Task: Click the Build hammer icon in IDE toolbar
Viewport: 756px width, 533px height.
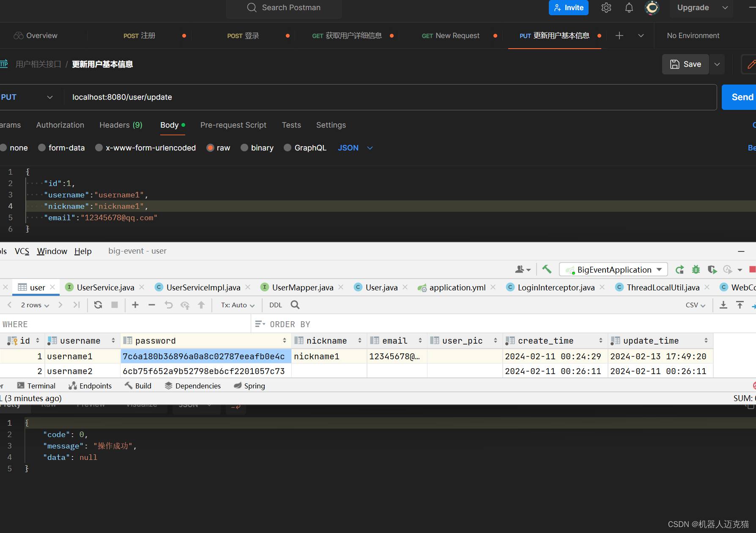Action: click(547, 269)
